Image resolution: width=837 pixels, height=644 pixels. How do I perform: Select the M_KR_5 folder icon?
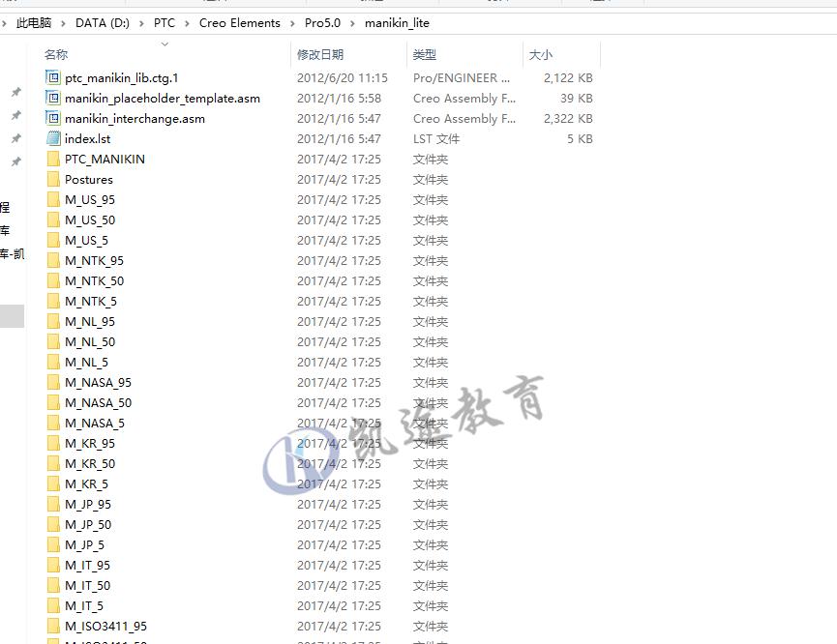tap(53, 483)
